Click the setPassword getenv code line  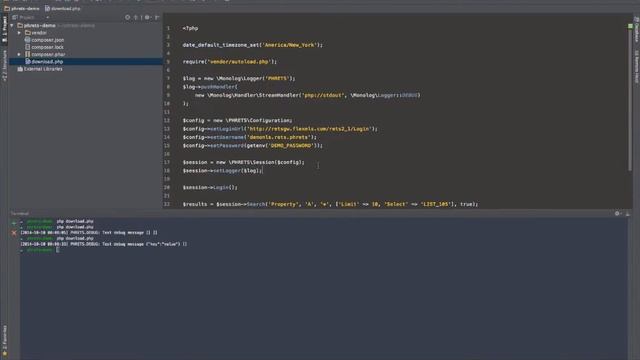point(252,145)
